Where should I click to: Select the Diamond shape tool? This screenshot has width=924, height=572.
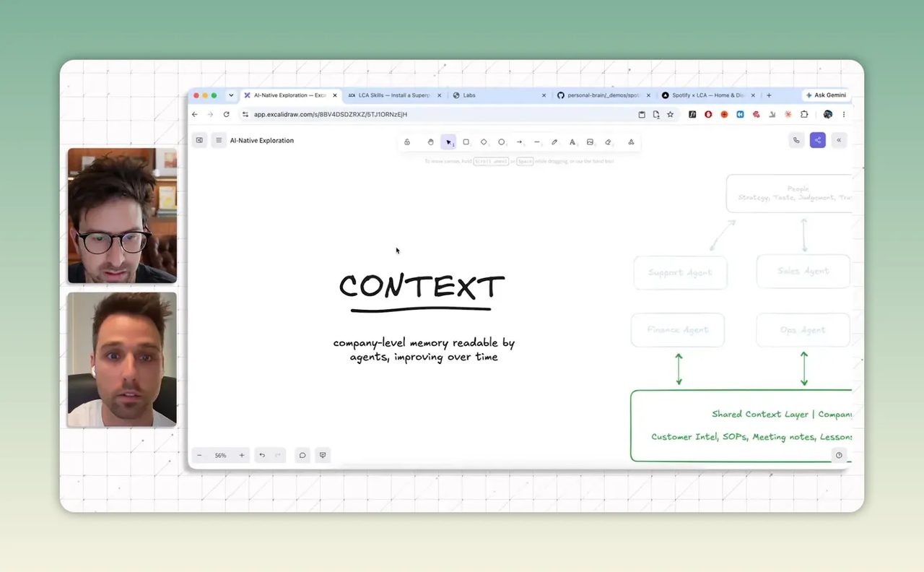coord(484,142)
